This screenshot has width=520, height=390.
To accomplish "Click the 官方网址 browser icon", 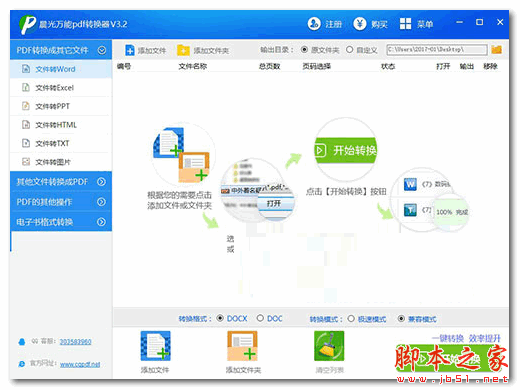I will tap(22, 364).
